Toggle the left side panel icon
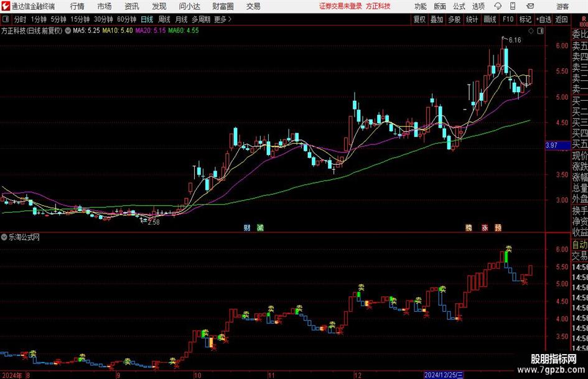This screenshot has height=379, width=588. pyautogui.click(x=5, y=19)
